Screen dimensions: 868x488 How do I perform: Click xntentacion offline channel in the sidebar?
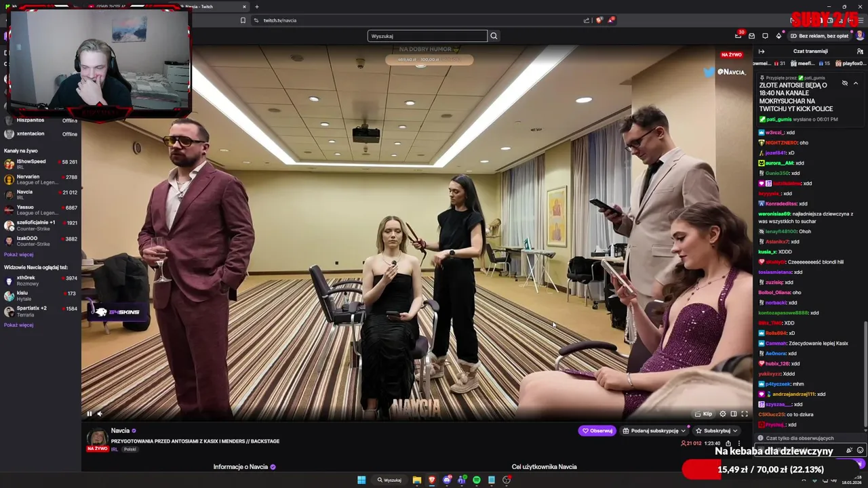point(41,134)
